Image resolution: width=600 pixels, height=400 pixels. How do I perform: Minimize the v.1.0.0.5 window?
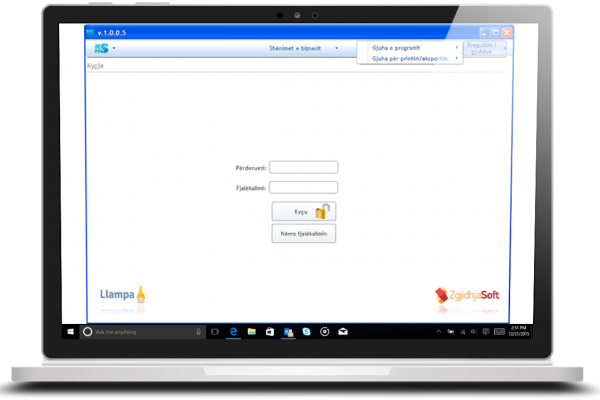pos(484,33)
